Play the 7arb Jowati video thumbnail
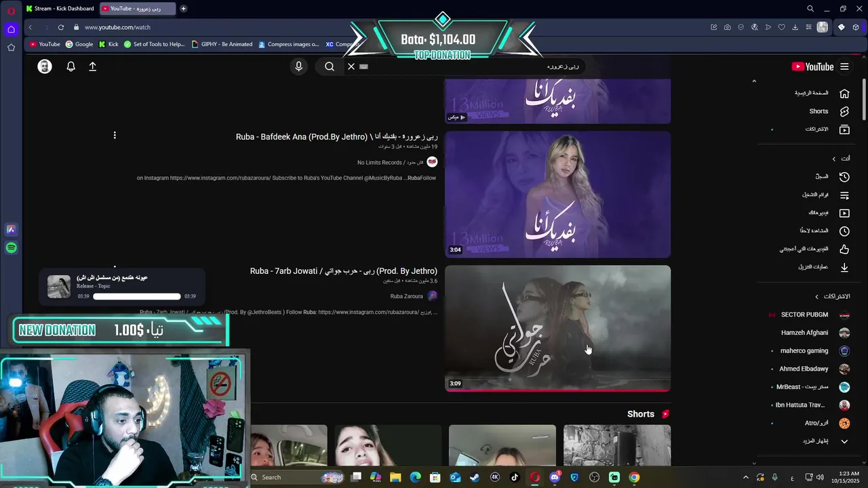 (x=557, y=328)
